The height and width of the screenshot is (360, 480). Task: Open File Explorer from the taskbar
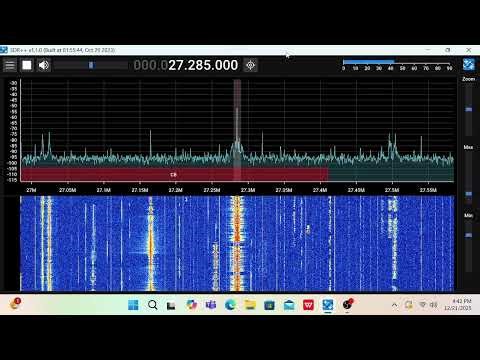(x=250, y=305)
